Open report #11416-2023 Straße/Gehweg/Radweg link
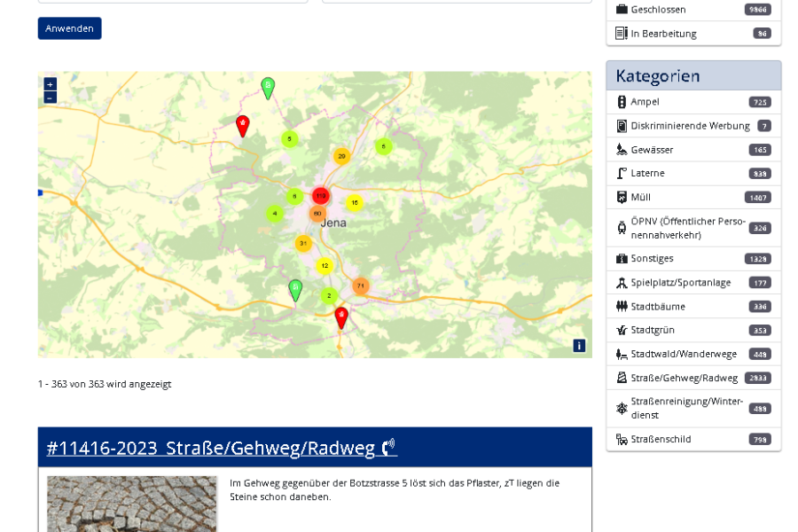This screenshot has width=798, height=532. [222, 448]
